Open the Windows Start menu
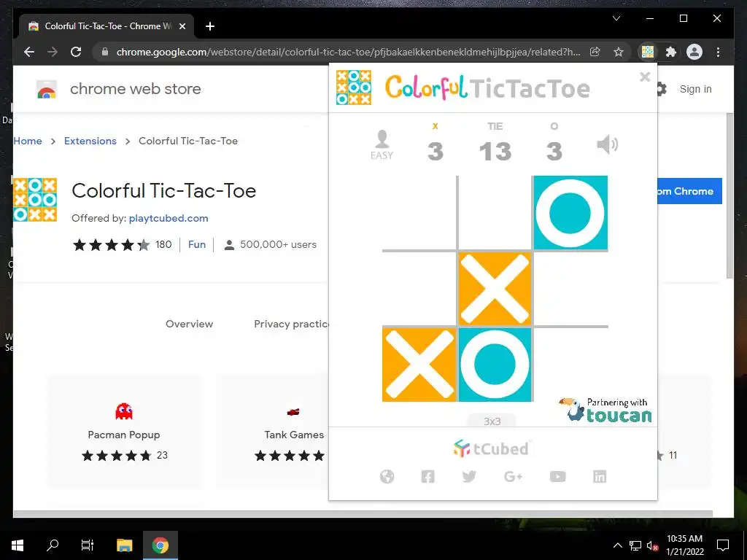Viewport: 747px width, 560px height. (x=18, y=545)
